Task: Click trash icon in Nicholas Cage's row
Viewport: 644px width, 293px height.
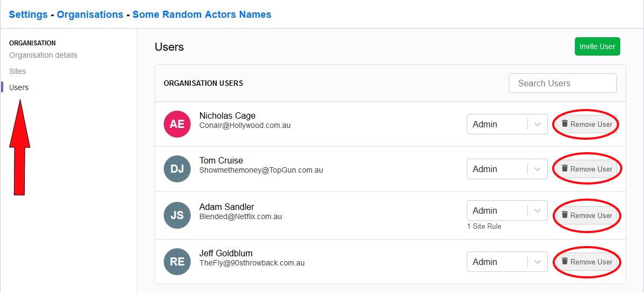Action: (565, 124)
